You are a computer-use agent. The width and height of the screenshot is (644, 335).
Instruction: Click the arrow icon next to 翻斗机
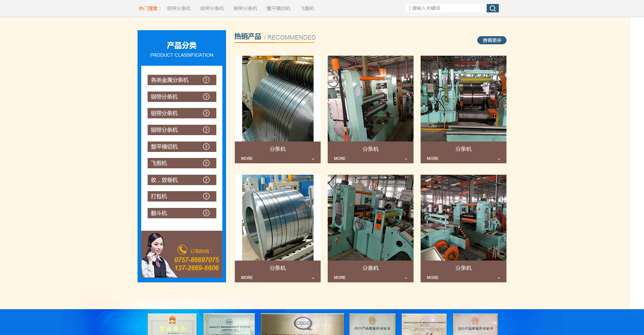(206, 213)
